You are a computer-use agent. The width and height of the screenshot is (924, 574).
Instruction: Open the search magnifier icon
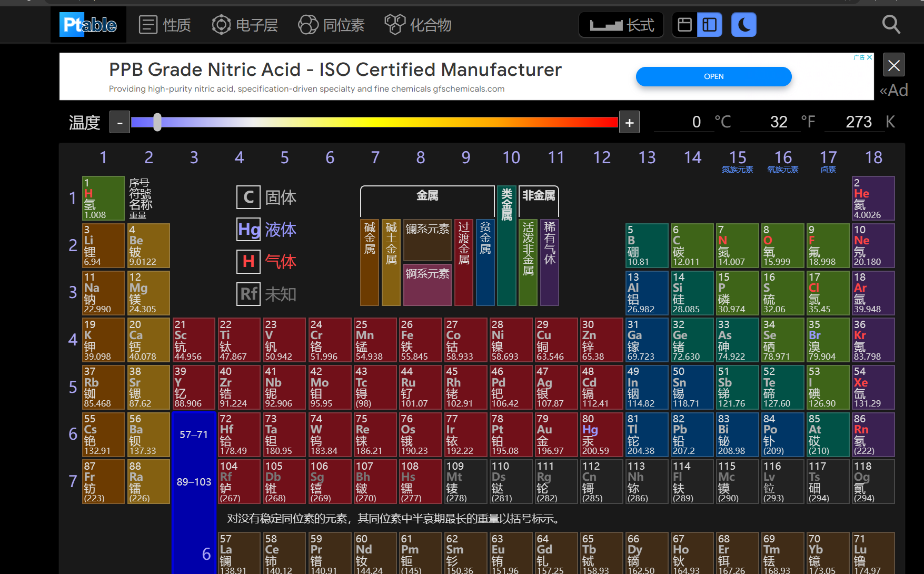pyautogui.click(x=891, y=25)
